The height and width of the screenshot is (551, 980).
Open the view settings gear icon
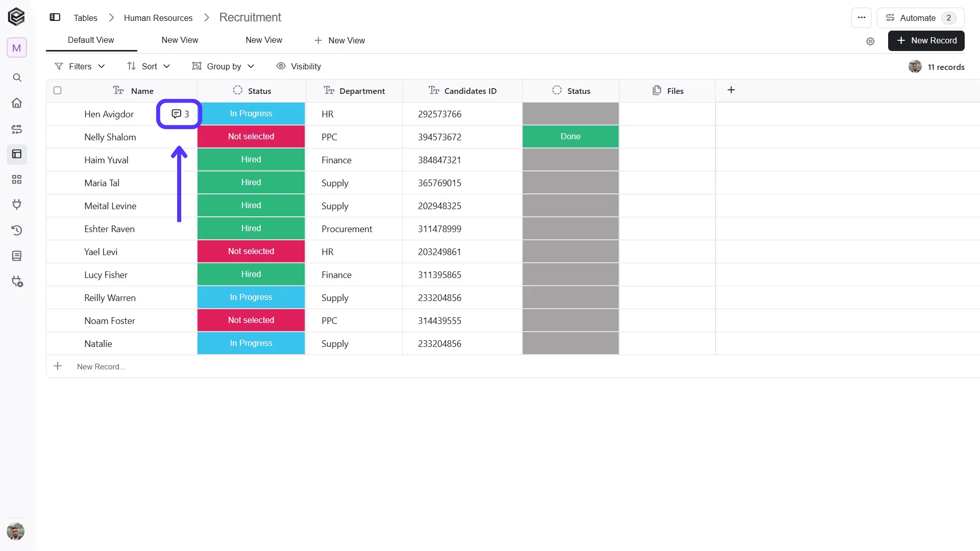click(870, 41)
